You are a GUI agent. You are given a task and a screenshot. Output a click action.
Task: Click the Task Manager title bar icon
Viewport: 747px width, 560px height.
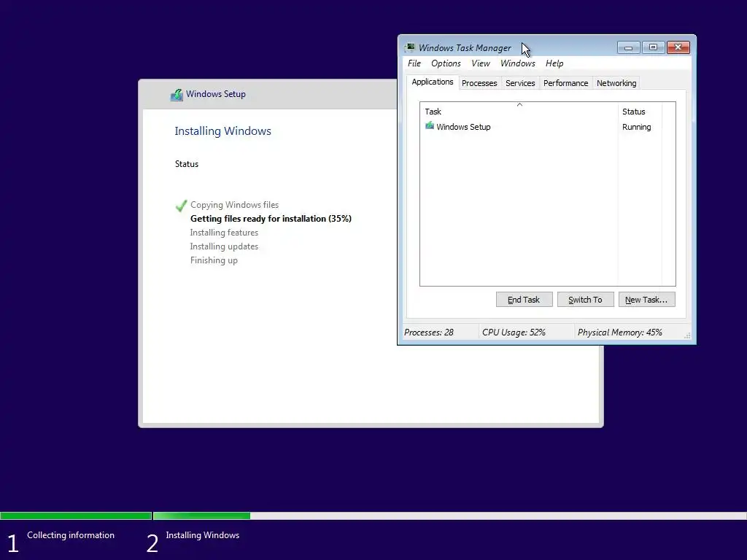click(410, 47)
